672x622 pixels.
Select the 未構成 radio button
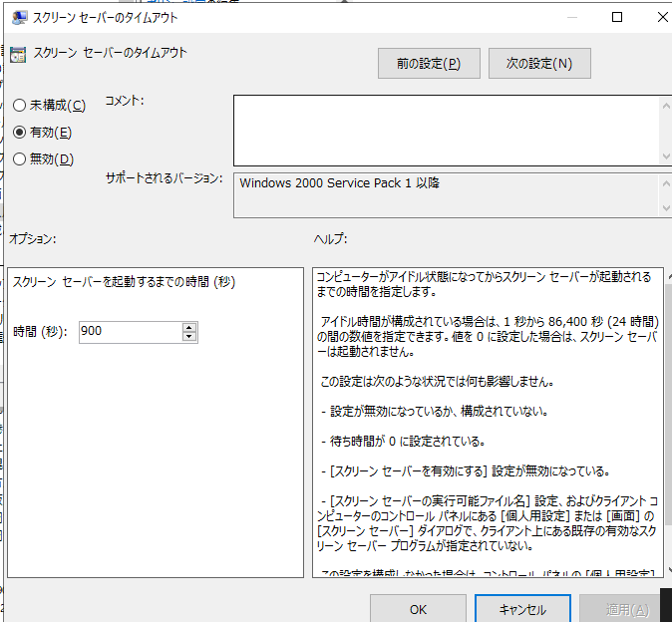pyautogui.click(x=20, y=106)
